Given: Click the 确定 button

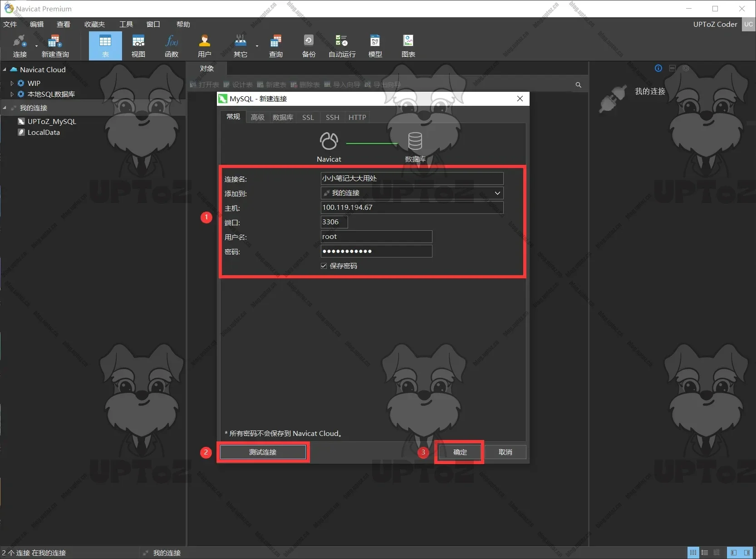Looking at the screenshot, I should coord(460,452).
